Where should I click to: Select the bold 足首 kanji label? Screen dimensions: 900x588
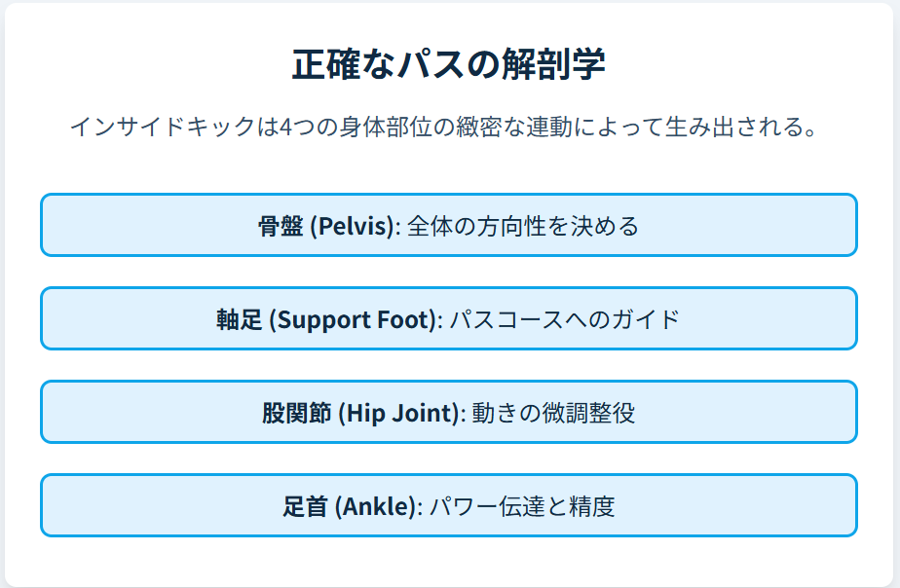305,507
